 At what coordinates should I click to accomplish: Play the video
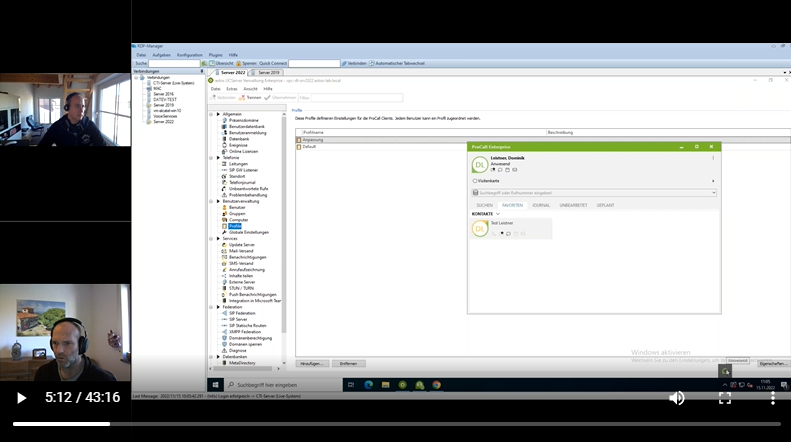[x=21, y=398]
